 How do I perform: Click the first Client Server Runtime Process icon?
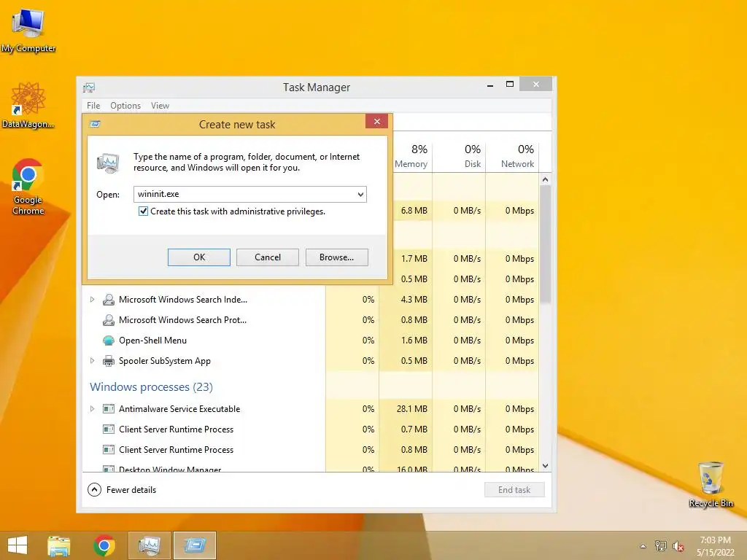click(x=109, y=429)
